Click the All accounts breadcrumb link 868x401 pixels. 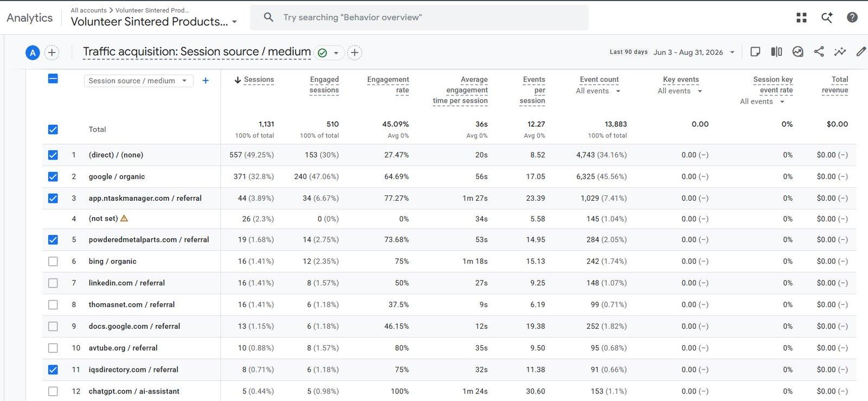click(88, 10)
